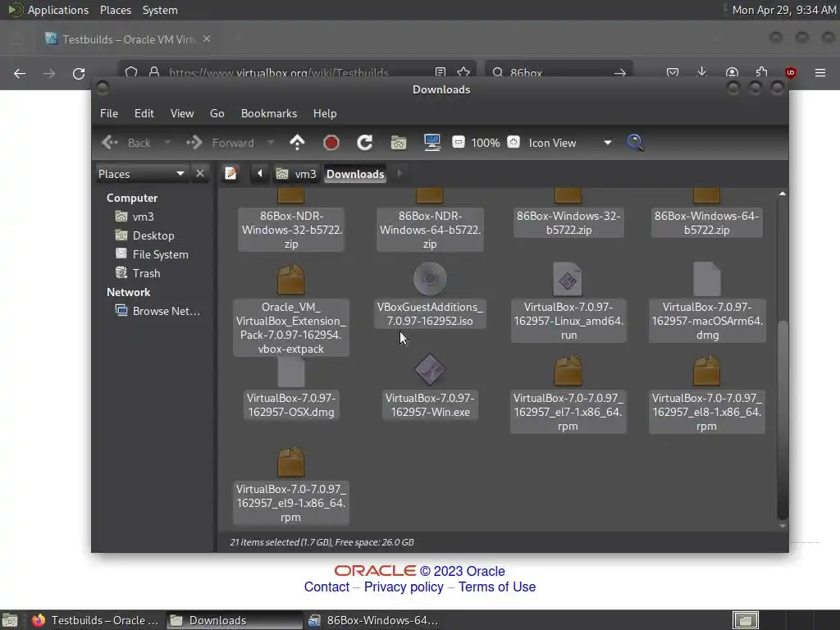This screenshot has width=840, height=630.
Task: Open the View menu
Action: point(182,113)
